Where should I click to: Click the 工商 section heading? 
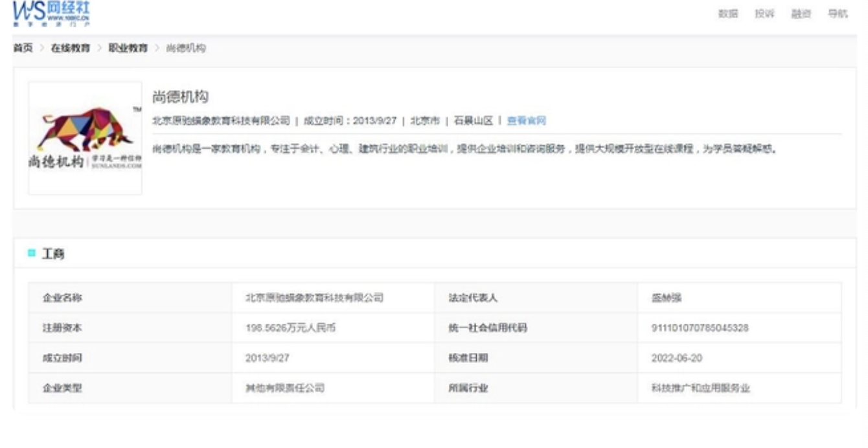click(x=53, y=254)
